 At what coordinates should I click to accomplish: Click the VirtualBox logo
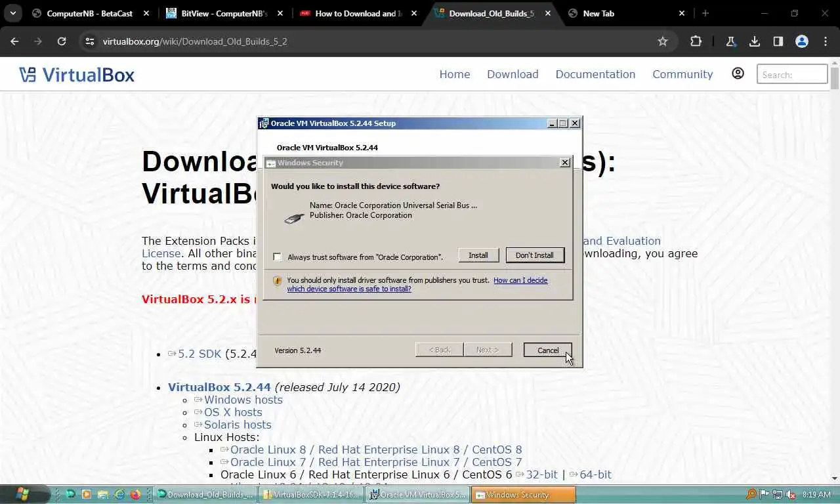[x=77, y=74]
